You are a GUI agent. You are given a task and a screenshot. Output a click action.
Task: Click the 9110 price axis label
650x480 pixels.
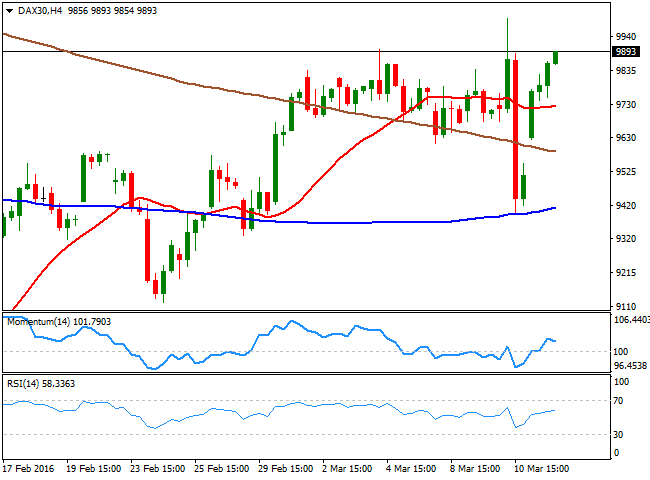pyautogui.click(x=626, y=307)
